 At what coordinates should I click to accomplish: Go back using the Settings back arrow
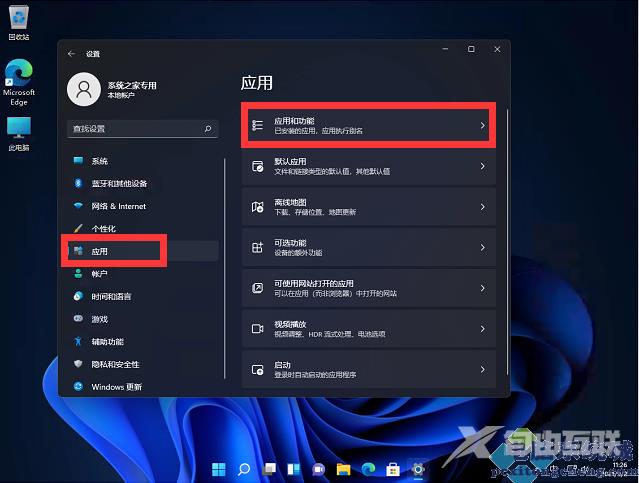[72, 54]
